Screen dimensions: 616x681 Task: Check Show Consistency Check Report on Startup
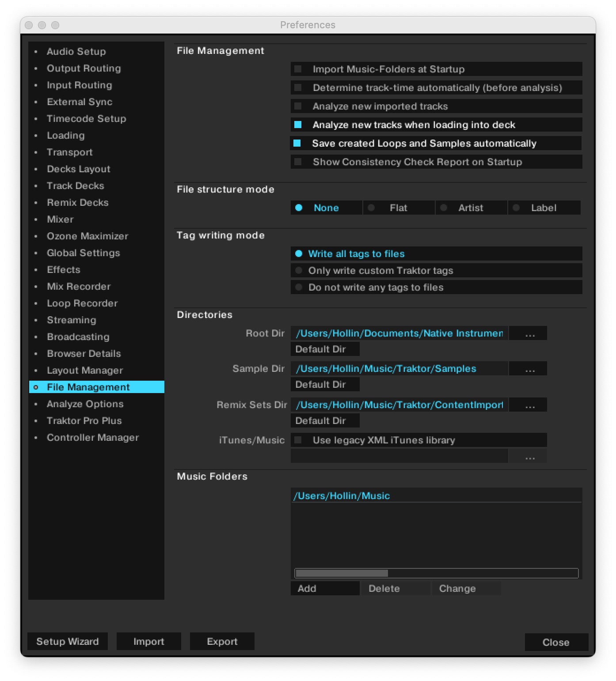pyautogui.click(x=298, y=162)
